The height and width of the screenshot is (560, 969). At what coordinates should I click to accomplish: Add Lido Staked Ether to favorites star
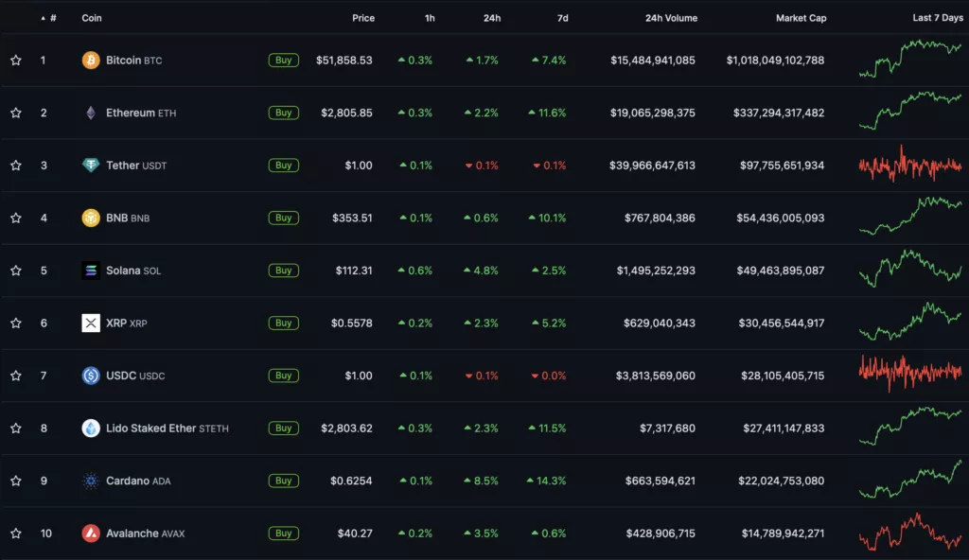click(16, 428)
